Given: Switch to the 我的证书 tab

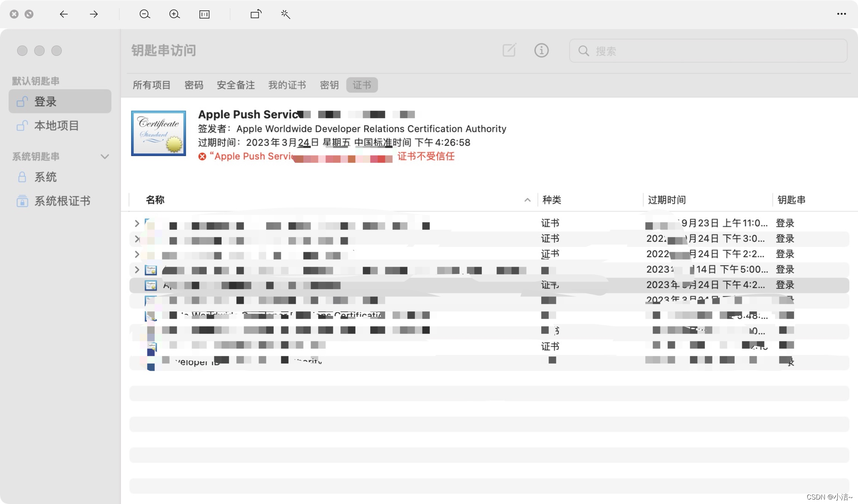Looking at the screenshot, I should (287, 85).
